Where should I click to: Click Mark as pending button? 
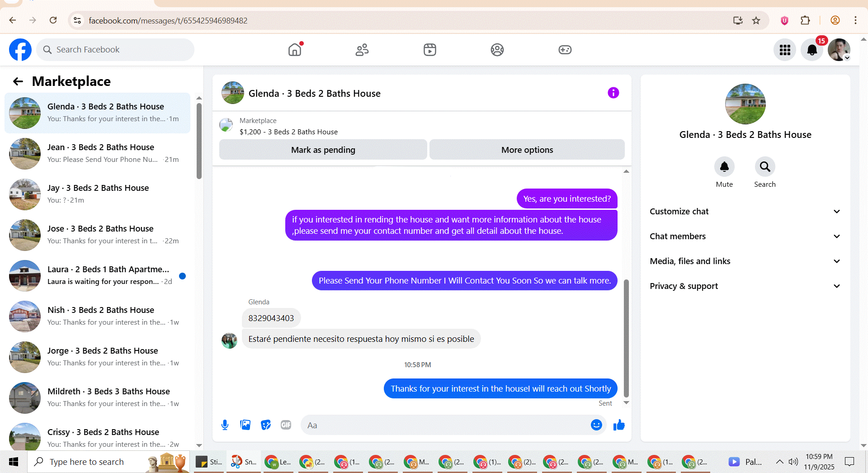tap(323, 150)
